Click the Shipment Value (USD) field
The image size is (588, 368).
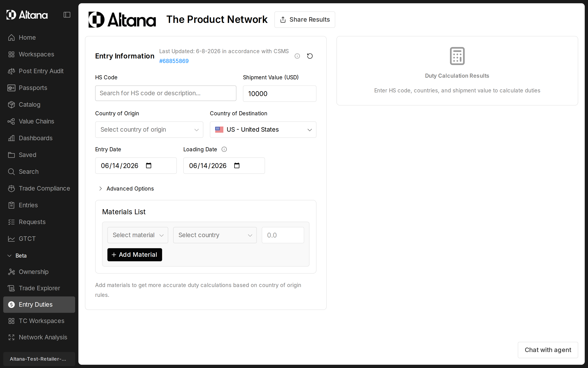click(x=280, y=94)
